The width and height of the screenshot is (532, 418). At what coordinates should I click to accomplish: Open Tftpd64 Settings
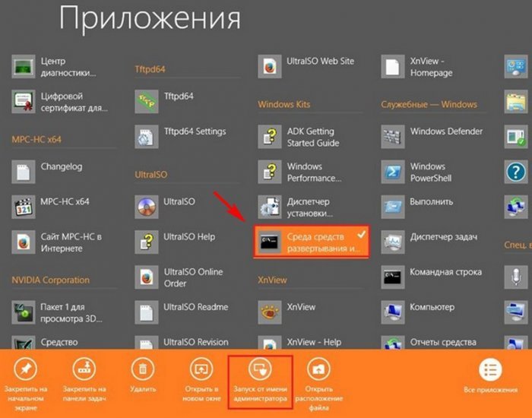coord(181,137)
